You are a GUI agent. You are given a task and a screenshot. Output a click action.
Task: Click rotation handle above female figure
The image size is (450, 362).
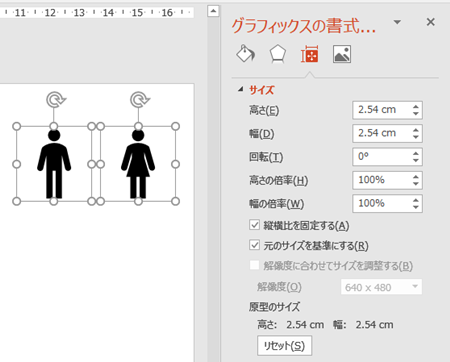point(139,100)
